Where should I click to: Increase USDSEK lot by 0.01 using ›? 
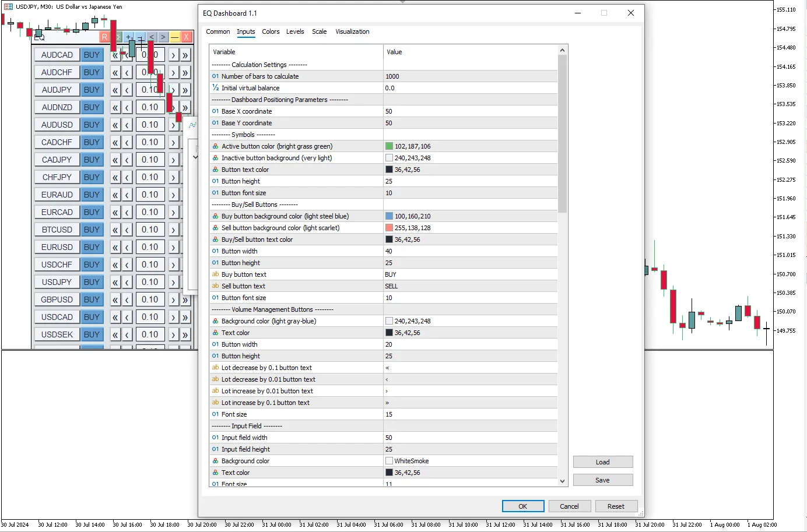(x=173, y=334)
